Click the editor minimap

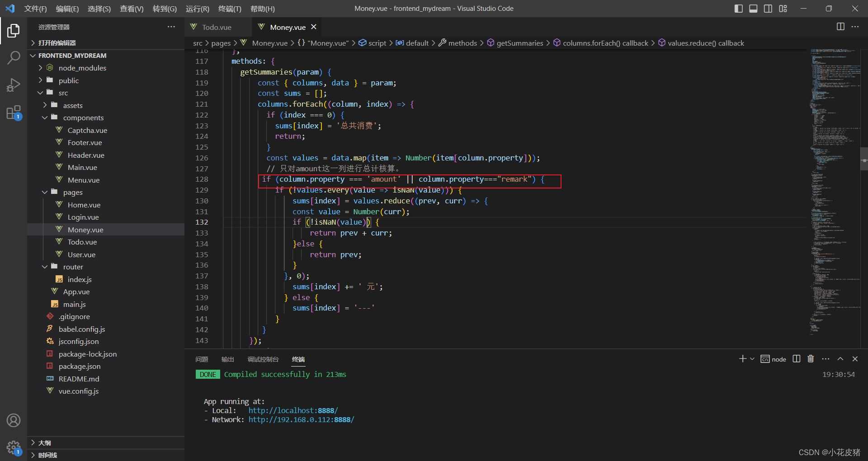tap(835, 192)
